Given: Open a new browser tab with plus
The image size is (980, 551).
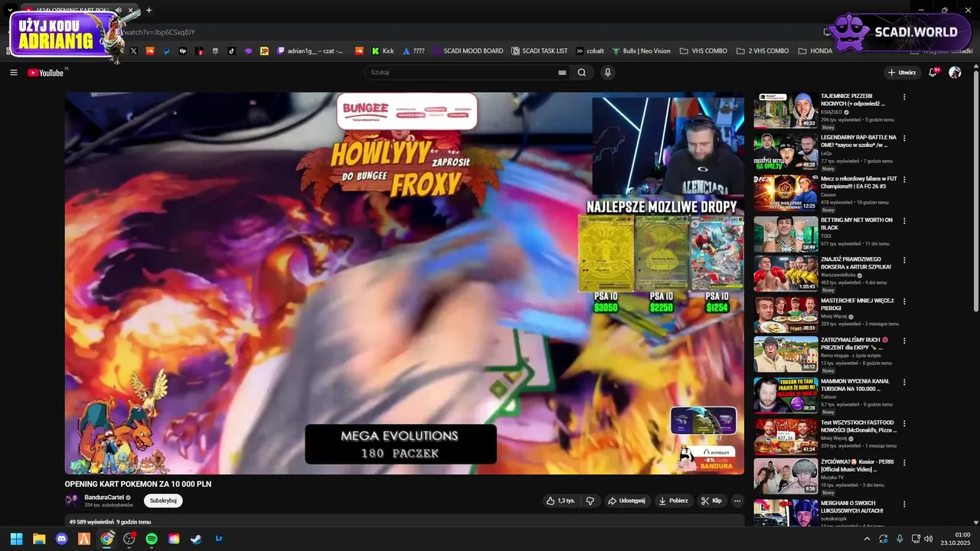Looking at the screenshot, I should coord(149,11).
